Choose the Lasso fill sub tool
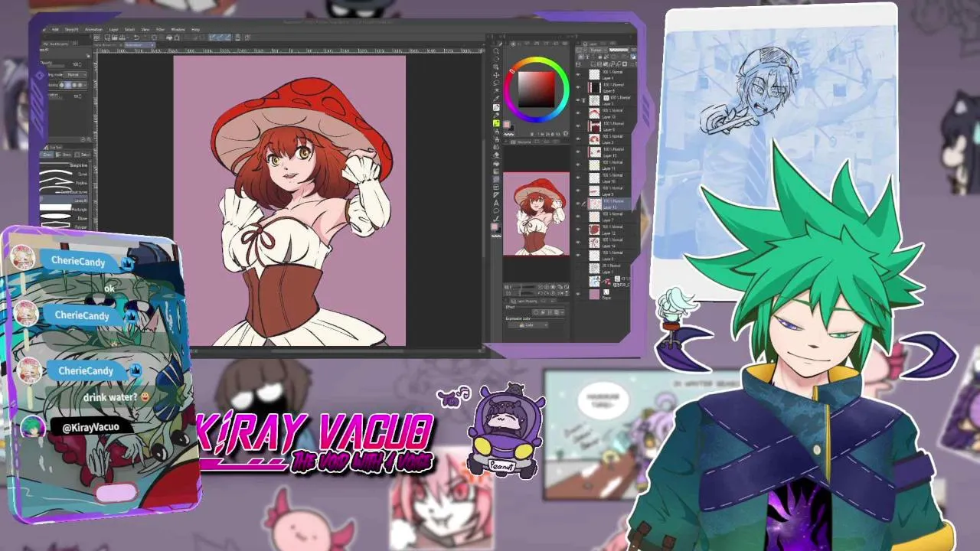The height and width of the screenshot is (551, 980). 64,201
